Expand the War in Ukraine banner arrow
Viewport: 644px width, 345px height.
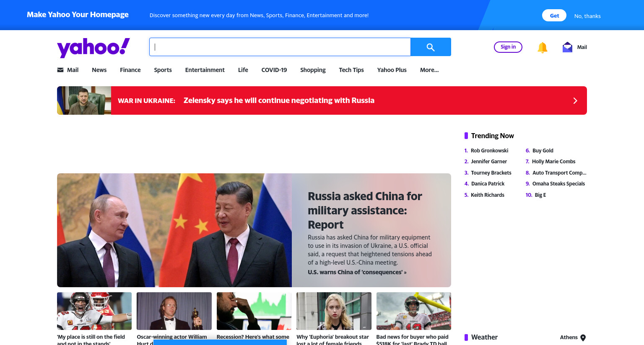[575, 100]
